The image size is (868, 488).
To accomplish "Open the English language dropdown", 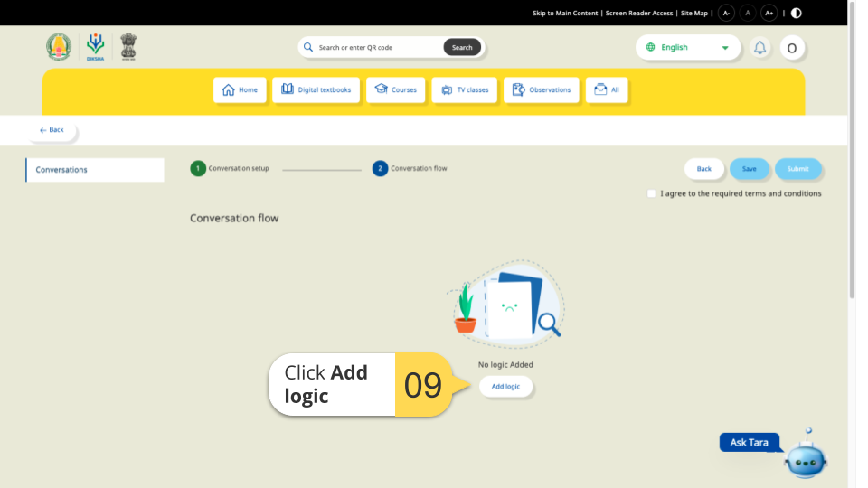I will click(x=687, y=47).
